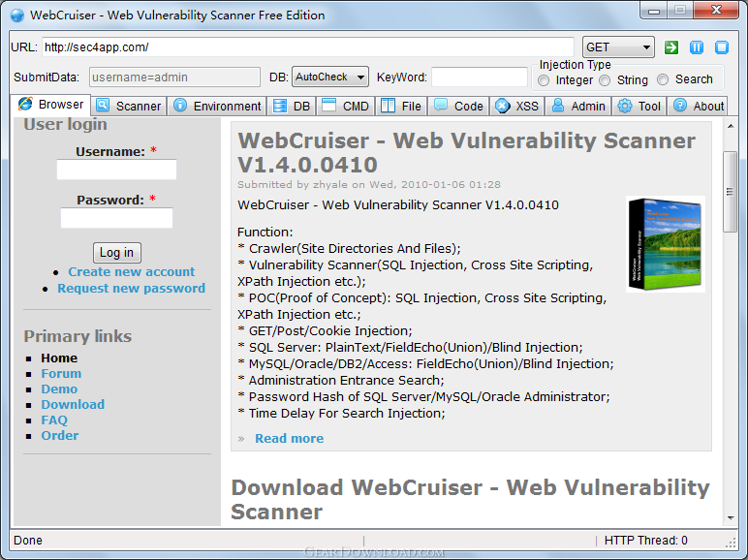Switch to the Browser tab
The height and width of the screenshot is (560, 748).
[x=51, y=105]
